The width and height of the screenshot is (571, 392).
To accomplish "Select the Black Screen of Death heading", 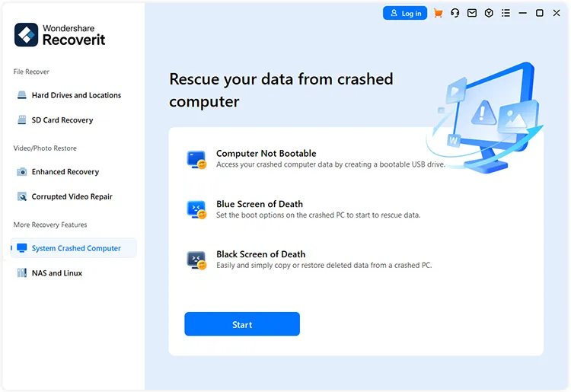I will pos(260,254).
